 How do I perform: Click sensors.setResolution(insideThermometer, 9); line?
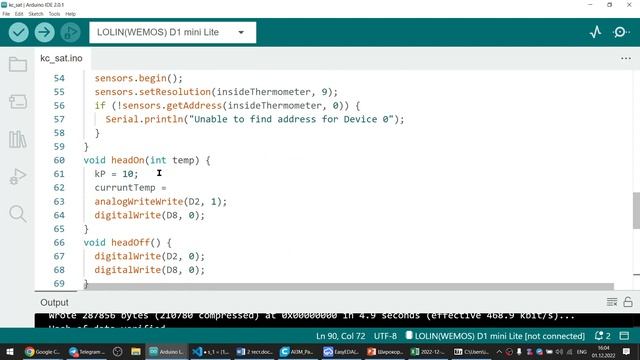pos(216,92)
